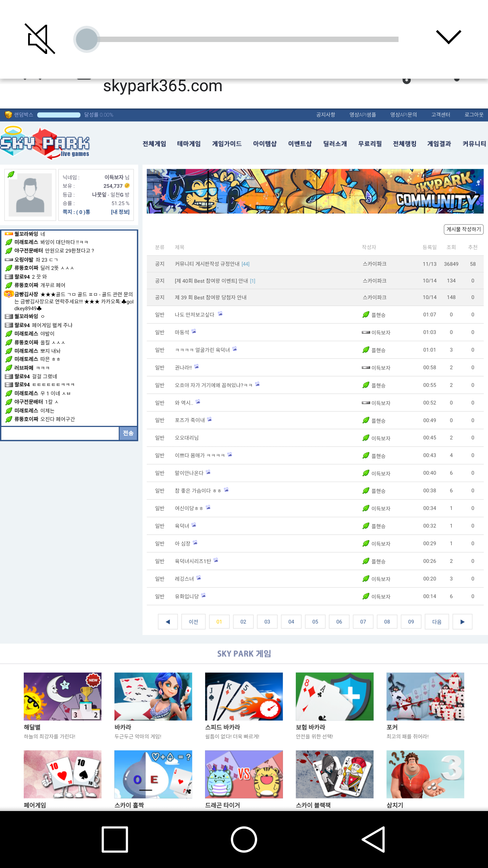Open the 영상API샘플 top link
This screenshot has height=868, width=488.
363,115
